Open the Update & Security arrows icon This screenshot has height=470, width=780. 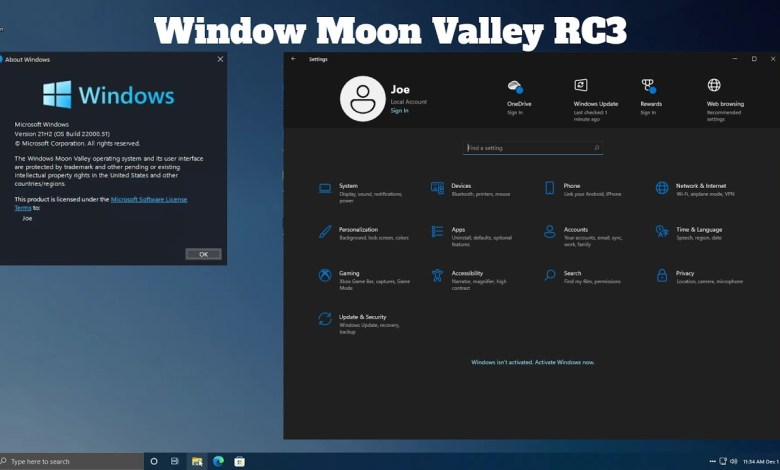[x=325, y=319]
